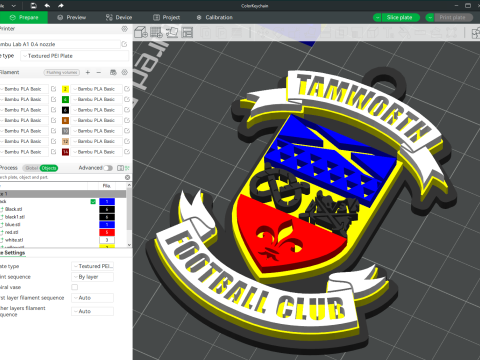This screenshot has width=480, height=360.
Task: Switch to the Prepare tab
Action: click(24, 17)
